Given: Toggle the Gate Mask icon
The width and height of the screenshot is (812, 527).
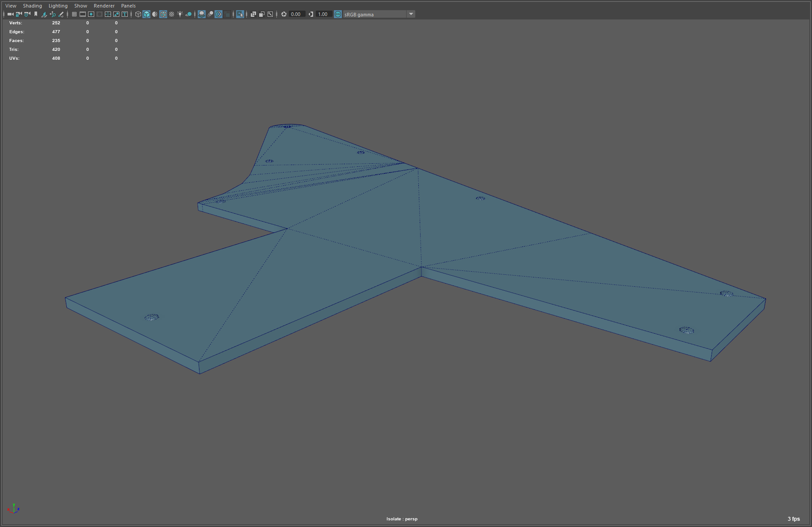Looking at the screenshot, I should pyautogui.click(x=100, y=14).
